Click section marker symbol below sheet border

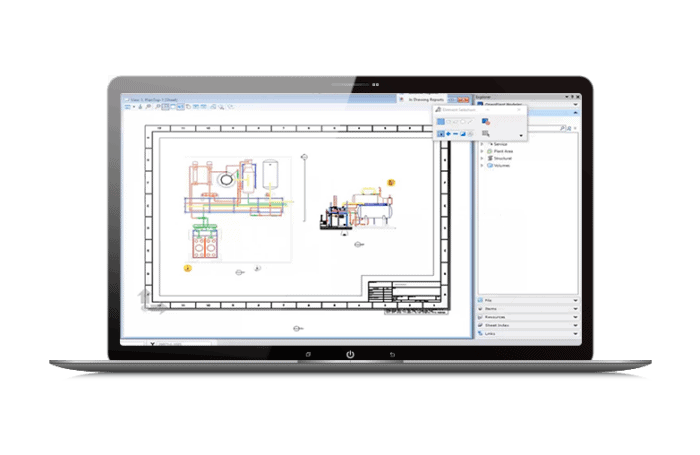click(x=298, y=329)
